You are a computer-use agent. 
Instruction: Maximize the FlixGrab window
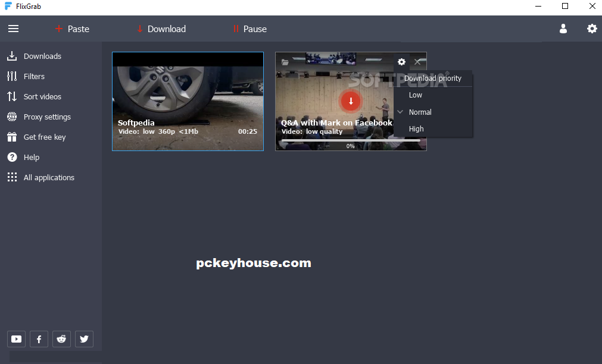pos(564,6)
